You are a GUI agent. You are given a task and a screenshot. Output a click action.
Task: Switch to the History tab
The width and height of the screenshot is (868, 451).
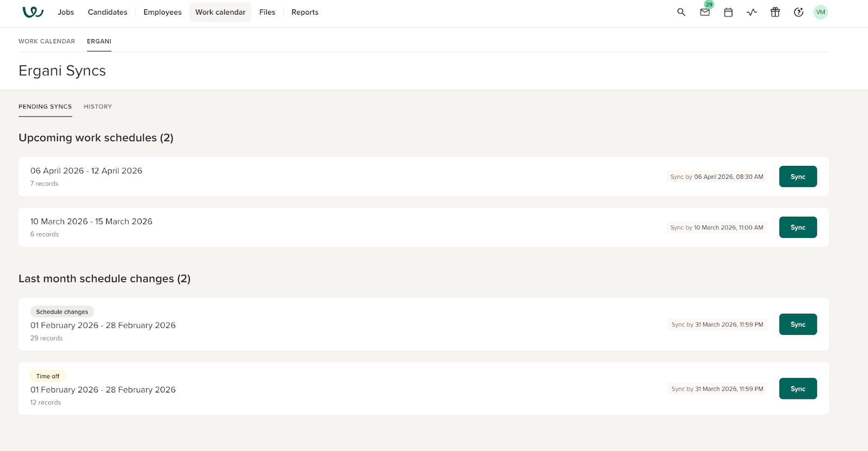coord(98,107)
